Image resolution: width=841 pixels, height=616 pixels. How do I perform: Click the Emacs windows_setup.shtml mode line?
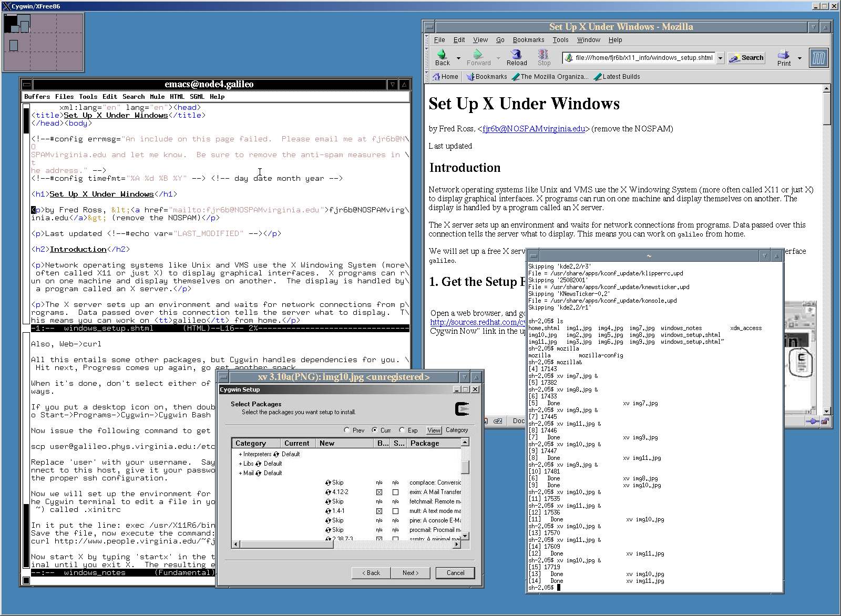(220, 328)
